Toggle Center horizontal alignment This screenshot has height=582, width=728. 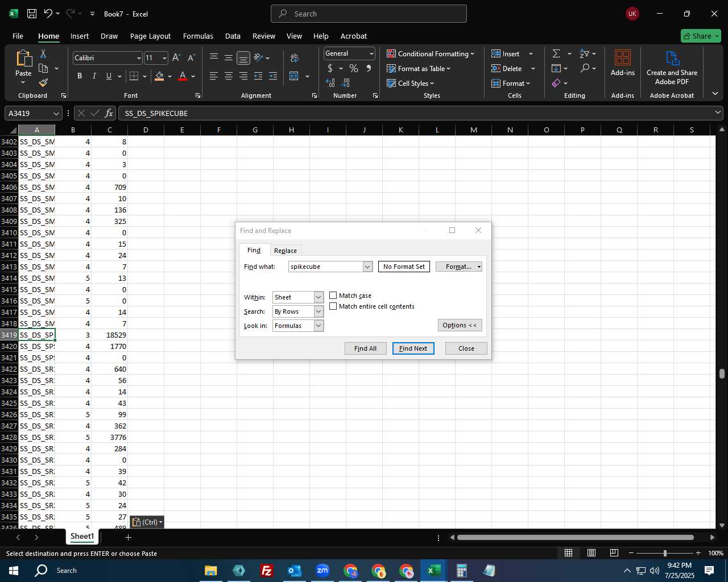[229, 76]
